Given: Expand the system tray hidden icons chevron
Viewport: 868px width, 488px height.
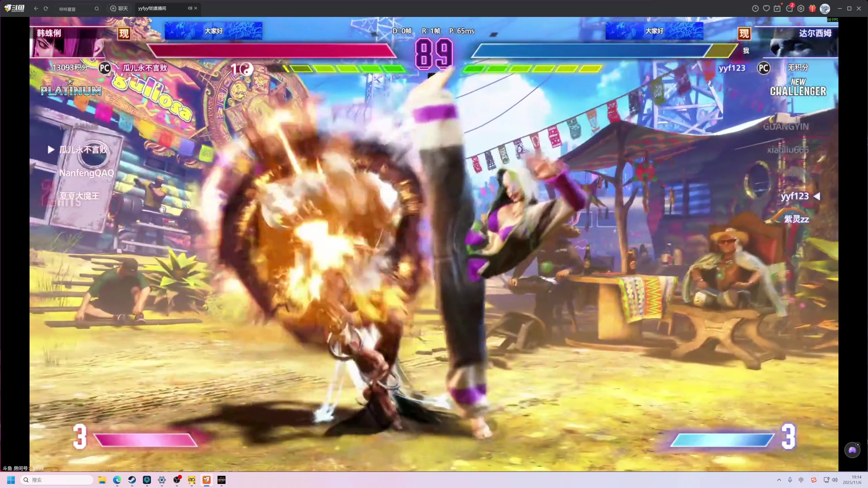Looking at the screenshot, I should pyautogui.click(x=779, y=480).
